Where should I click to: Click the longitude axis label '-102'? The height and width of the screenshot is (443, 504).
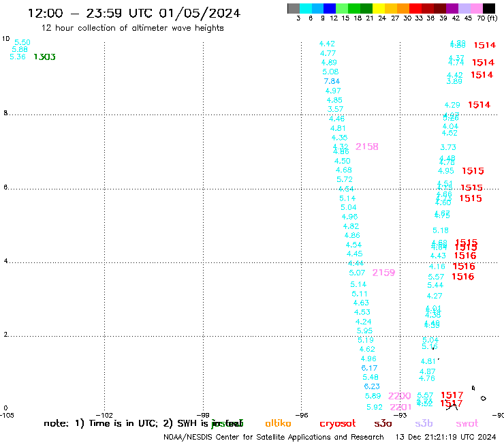[x=104, y=415]
